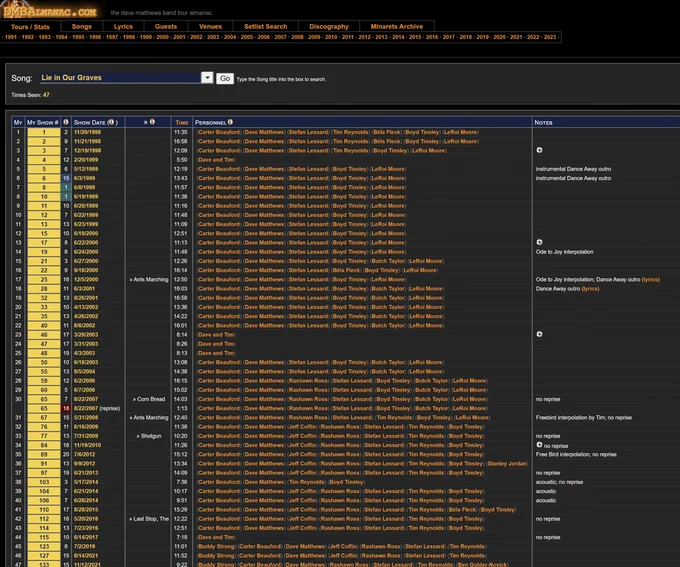Screen dimensions: 680x567
Task: Click yellow My Show # cell 25
Action: (44, 279)
